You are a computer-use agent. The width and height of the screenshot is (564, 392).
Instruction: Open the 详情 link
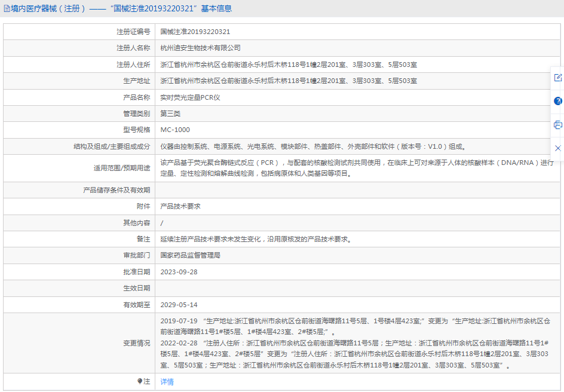167,382
